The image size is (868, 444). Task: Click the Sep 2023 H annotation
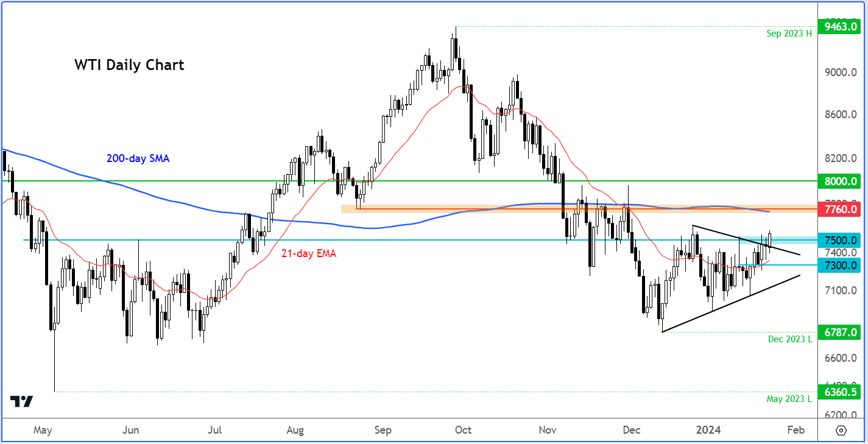tap(789, 33)
